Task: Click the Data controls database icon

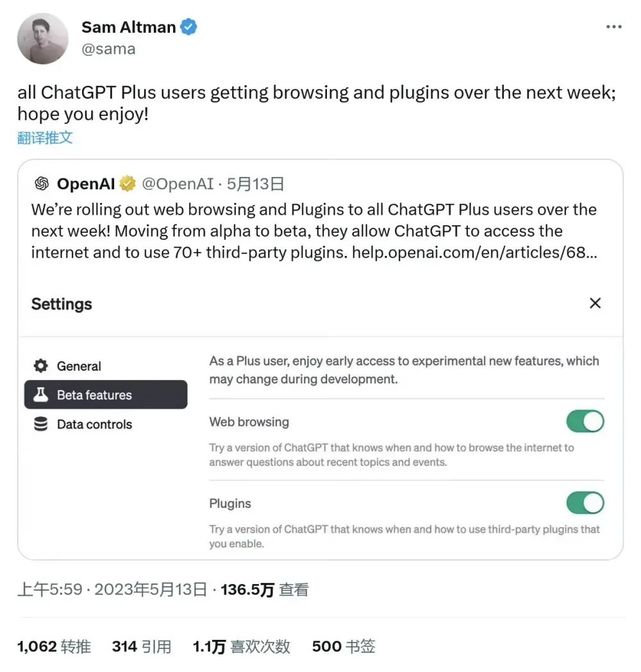Action: (x=41, y=424)
